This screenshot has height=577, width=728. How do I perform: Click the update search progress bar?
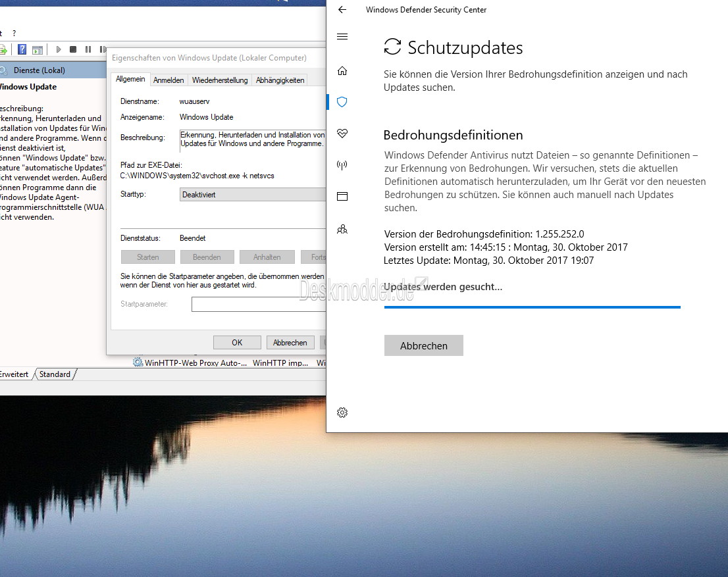coord(533,307)
